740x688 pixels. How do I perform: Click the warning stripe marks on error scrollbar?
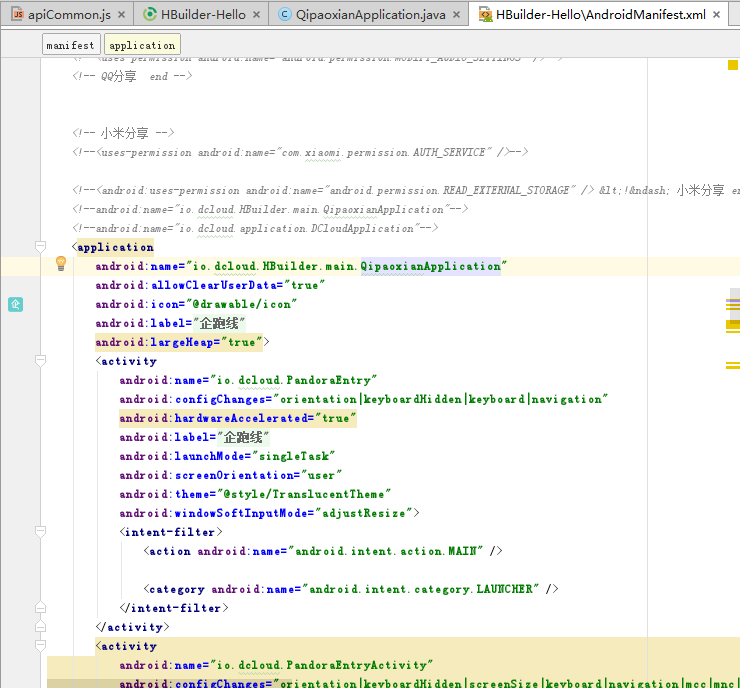[732, 325]
